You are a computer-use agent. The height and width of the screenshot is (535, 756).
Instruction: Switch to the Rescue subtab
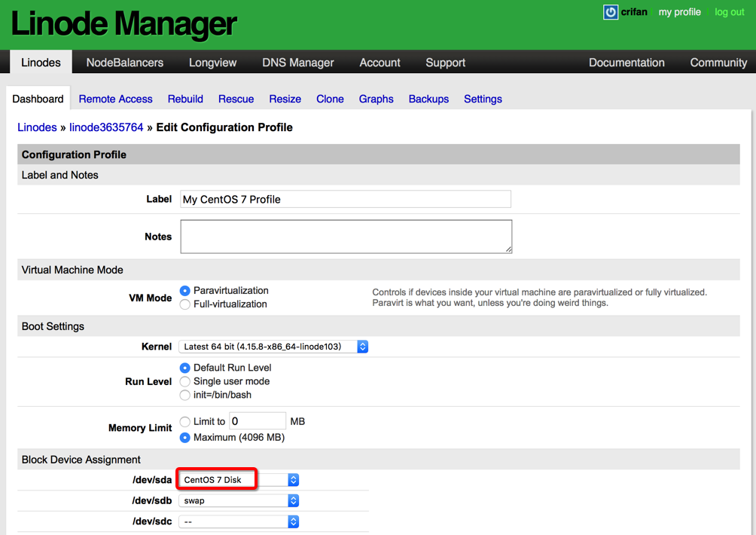tap(236, 99)
